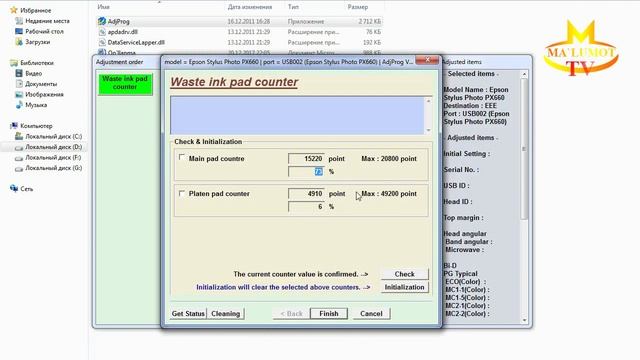Open Избранное star icon in Explorer
640x360 pixels.
click(14, 10)
